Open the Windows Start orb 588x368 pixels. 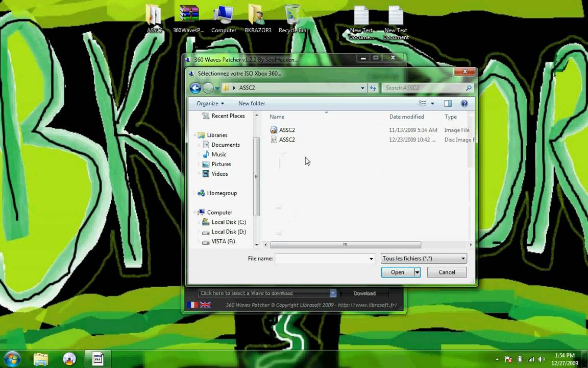pyautogui.click(x=12, y=359)
